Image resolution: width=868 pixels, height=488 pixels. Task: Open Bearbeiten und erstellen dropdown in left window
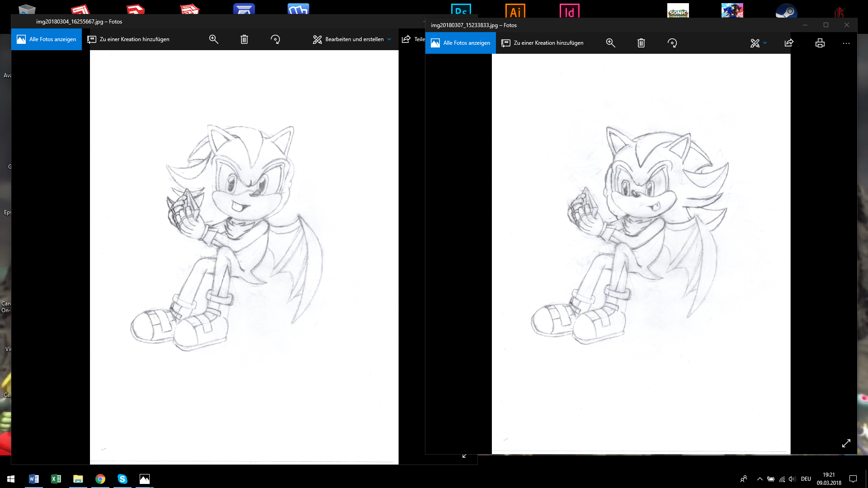(352, 39)
